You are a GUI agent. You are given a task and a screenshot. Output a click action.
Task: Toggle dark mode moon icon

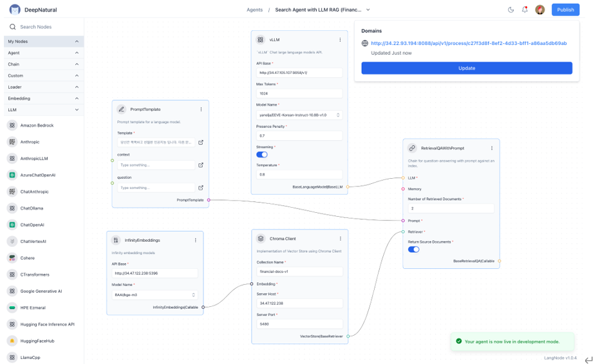tap(511, 10)
